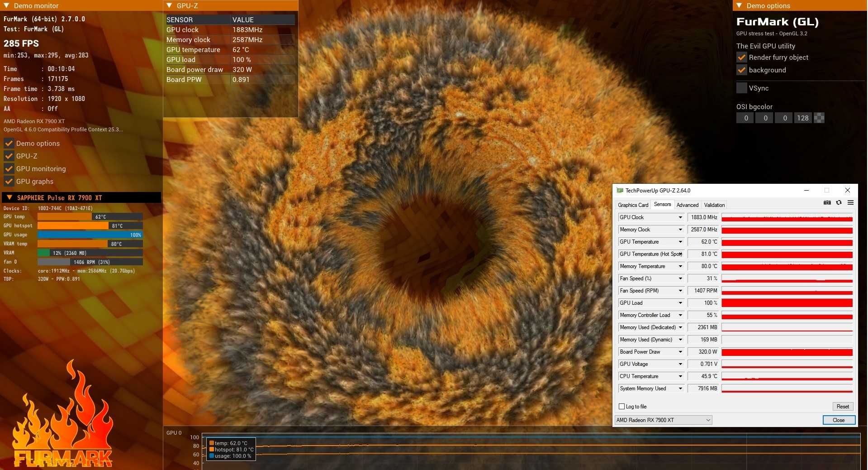
Task: Enable the Log to file checkbox
Action: point(621,407)
